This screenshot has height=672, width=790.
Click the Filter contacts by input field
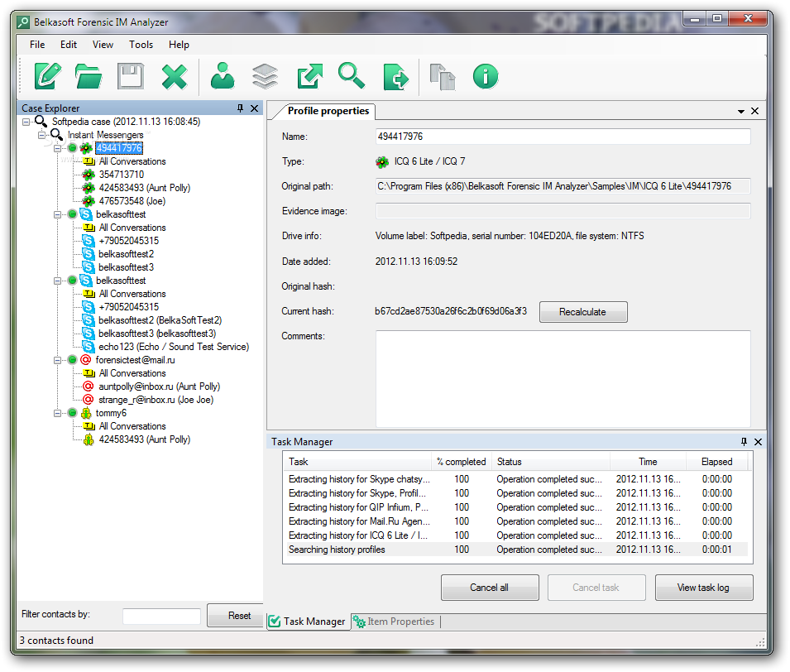(162, 616)
